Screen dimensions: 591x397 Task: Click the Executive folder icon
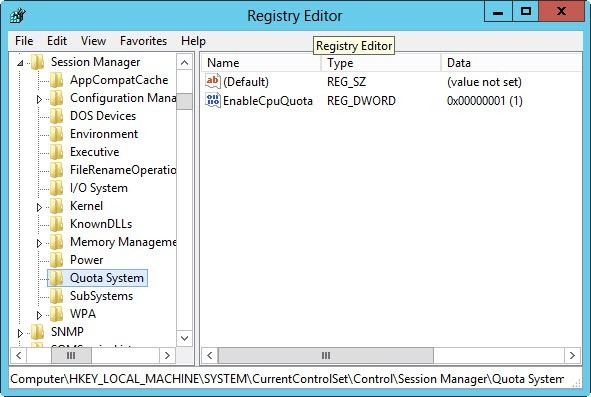click(x=57, y=152)
